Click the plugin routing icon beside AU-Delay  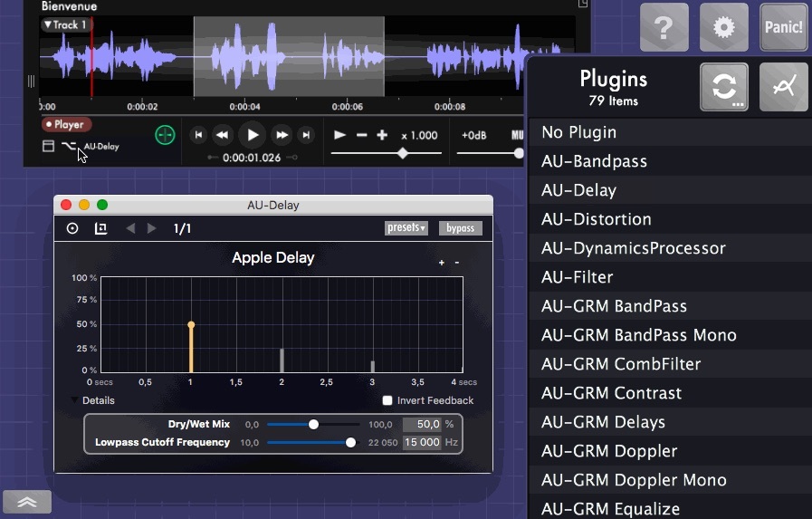pos(69,146)
